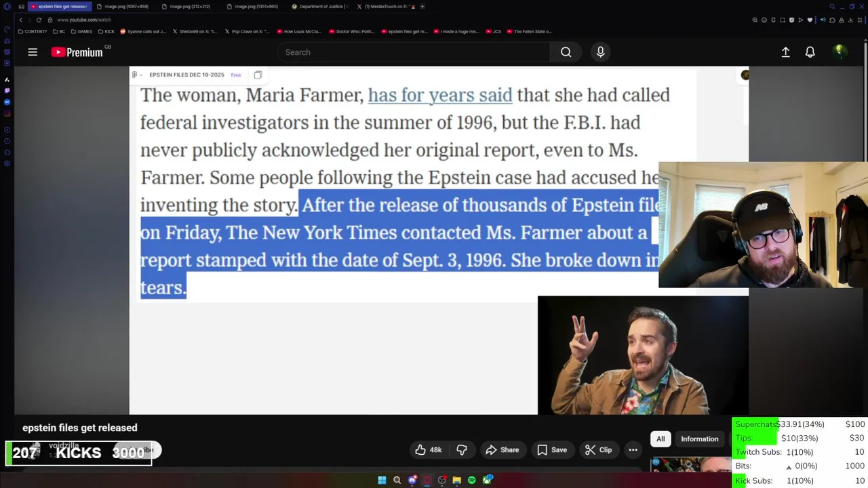Open the 'GAMES' bookmarks folder

pyautogui.click(x=81, y=31)
